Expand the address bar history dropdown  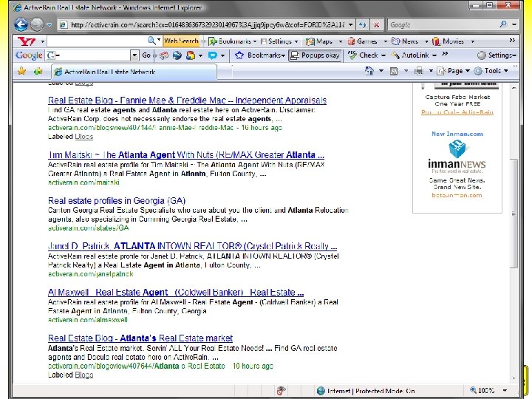pos(350,25)
